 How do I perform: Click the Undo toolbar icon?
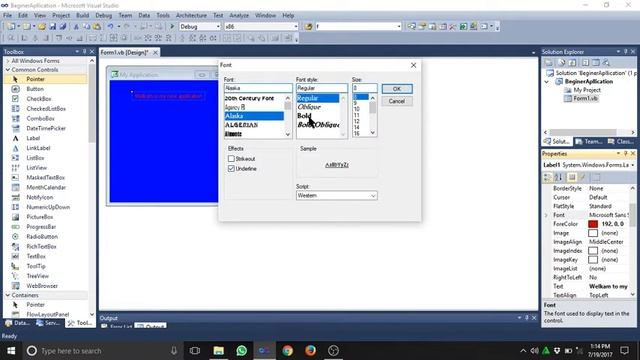(110, 27)
